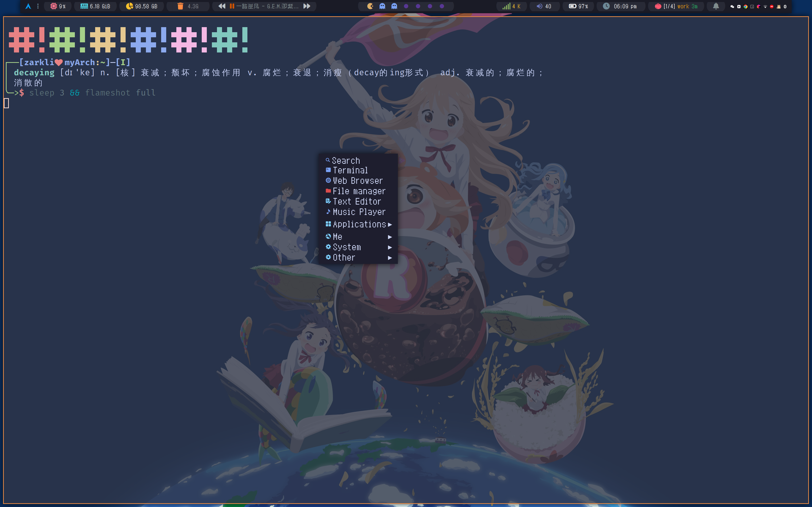The image size is (812, 507).
Task: Launch Music Player from menu
Action: coord(359,212)
